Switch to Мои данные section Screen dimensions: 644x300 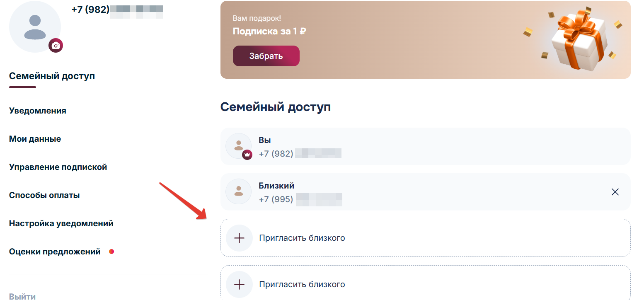[35, 139]
